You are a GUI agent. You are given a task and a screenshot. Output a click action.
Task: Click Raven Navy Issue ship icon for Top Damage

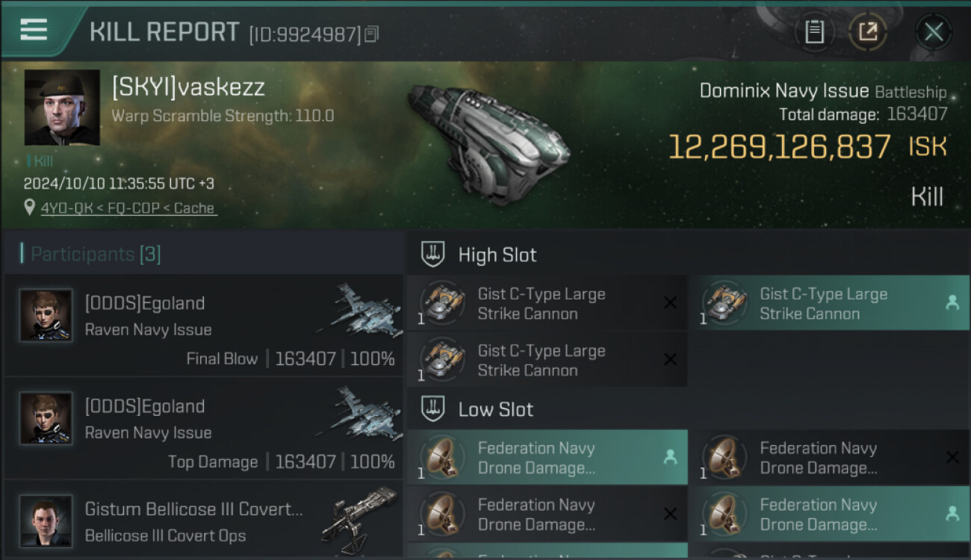click(359, 411)
